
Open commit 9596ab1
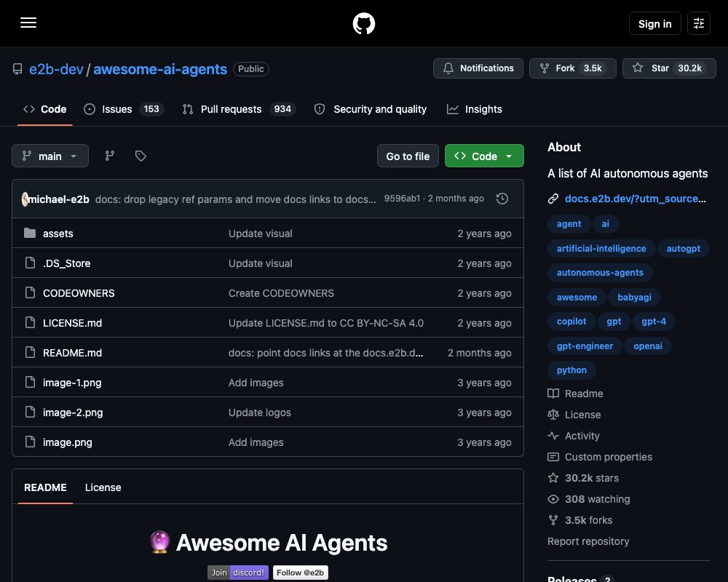pyautogui.click(x=402, y=199)
